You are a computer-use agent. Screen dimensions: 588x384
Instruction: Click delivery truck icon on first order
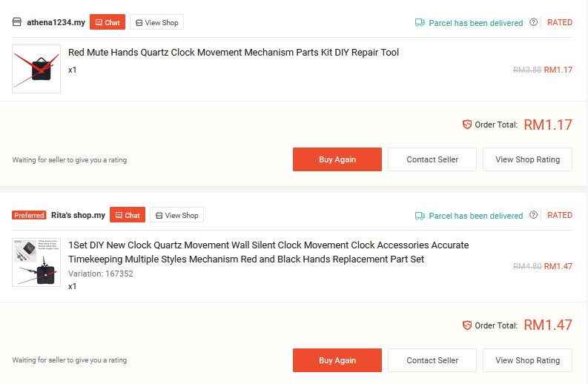[420, 23]
